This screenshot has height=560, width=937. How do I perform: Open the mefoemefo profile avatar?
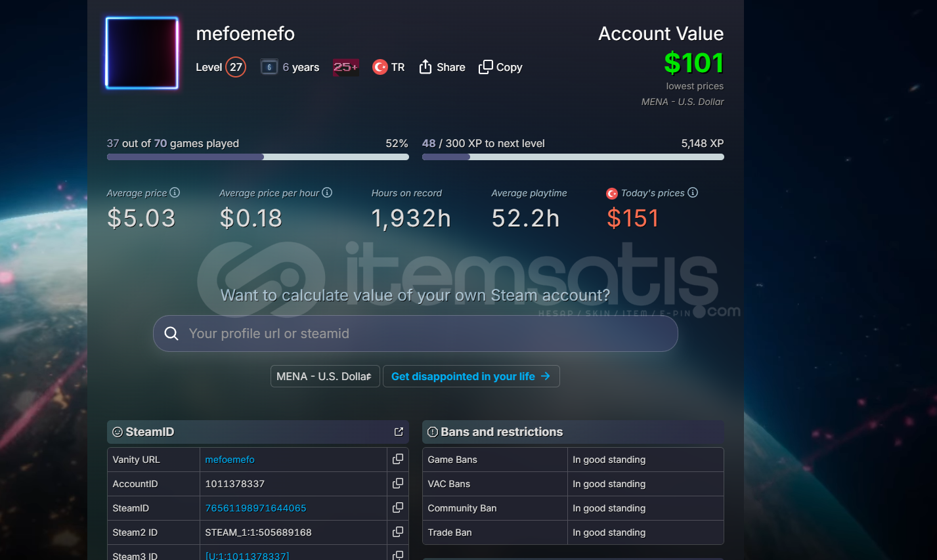[x=142, y=53]
